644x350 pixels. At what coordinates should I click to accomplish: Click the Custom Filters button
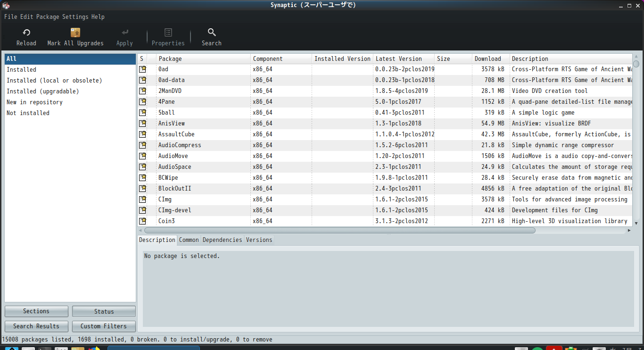(104, 326)
